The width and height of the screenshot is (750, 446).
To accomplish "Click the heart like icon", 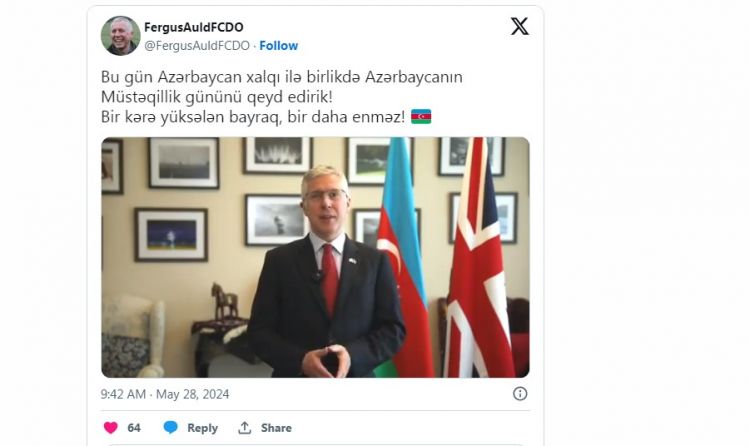I will pos(110,427).
